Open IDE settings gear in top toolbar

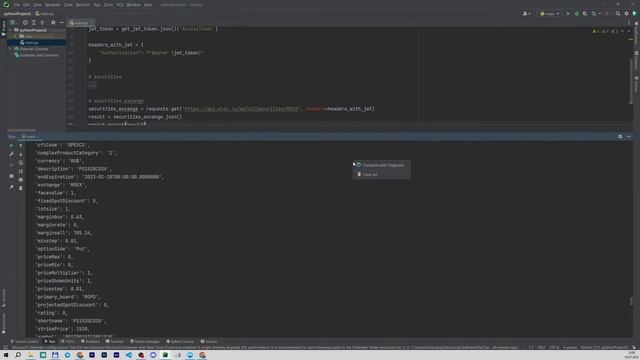(627, 14)
